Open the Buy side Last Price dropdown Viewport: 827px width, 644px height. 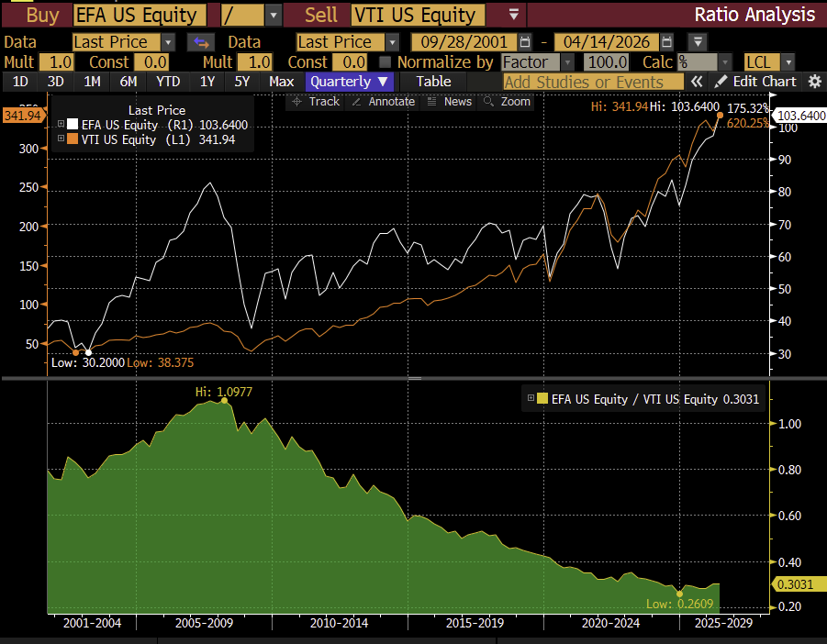tap(168, 42)
